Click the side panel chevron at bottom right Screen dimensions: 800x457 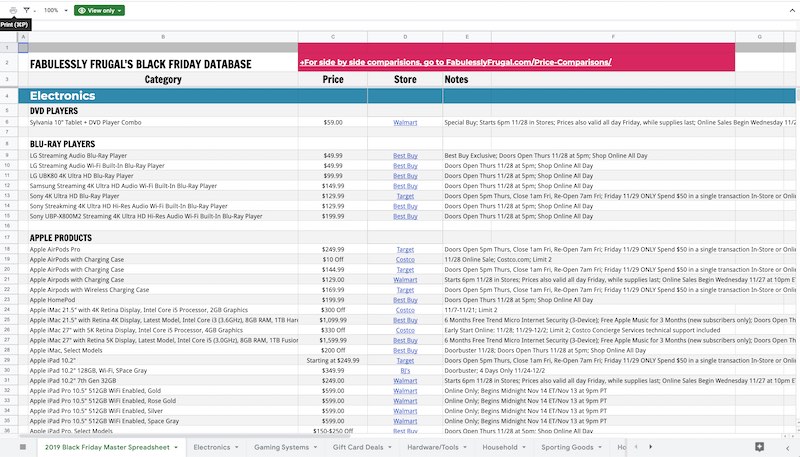[787, 447]
